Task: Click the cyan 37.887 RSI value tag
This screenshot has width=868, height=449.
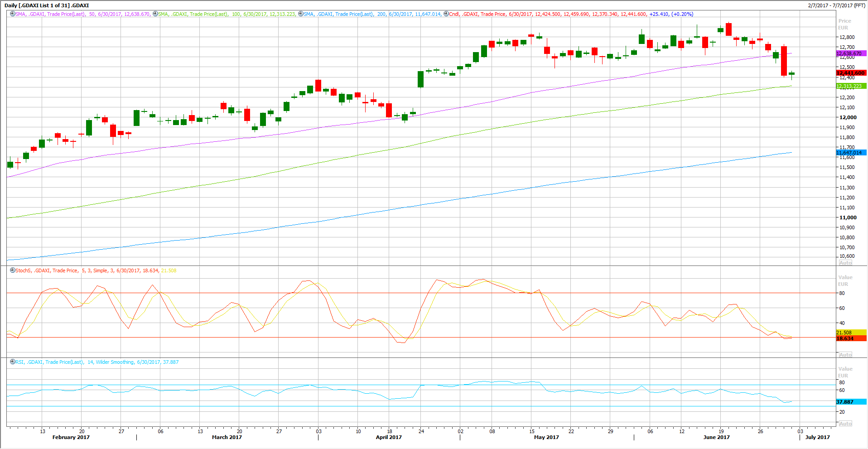Action: [x=850, y=402]
